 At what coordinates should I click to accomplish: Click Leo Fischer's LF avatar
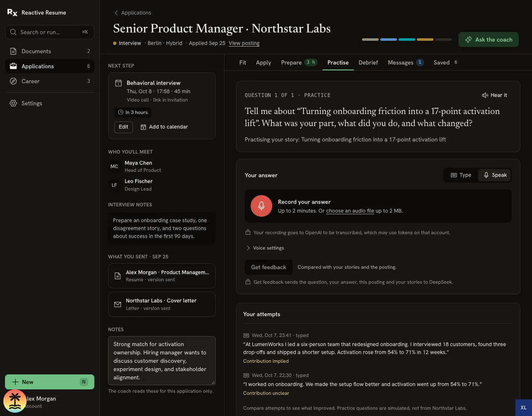(x=114, y=185)
